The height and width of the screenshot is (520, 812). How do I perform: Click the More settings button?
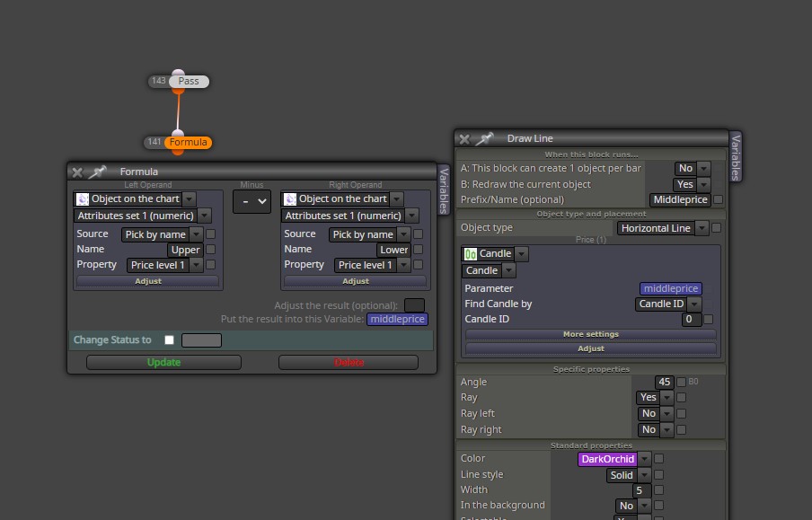591,335
